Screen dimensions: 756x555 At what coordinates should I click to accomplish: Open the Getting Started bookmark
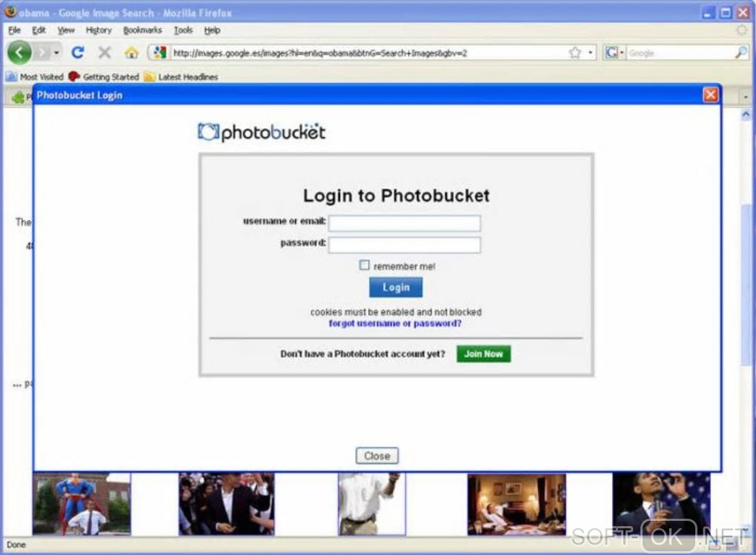point(105,76)
